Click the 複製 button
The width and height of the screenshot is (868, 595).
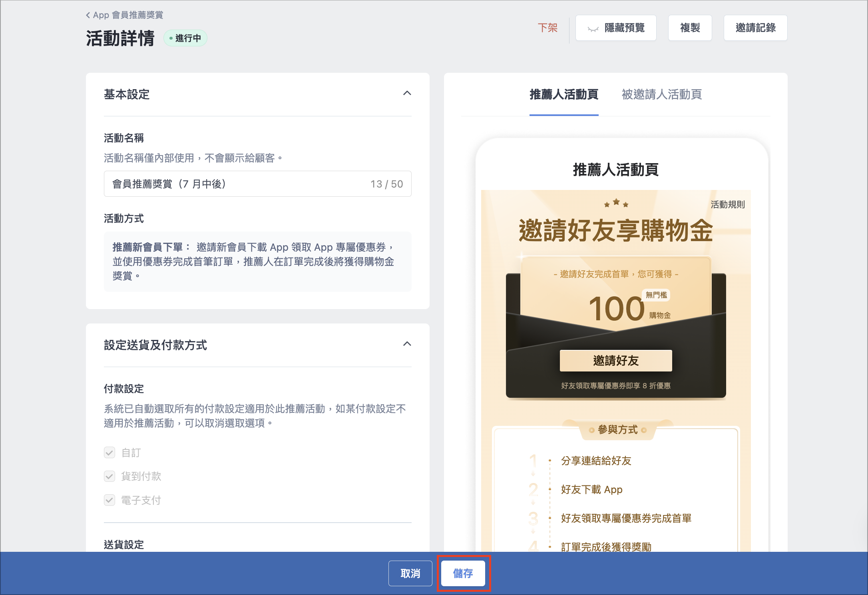tap(690, 28)
